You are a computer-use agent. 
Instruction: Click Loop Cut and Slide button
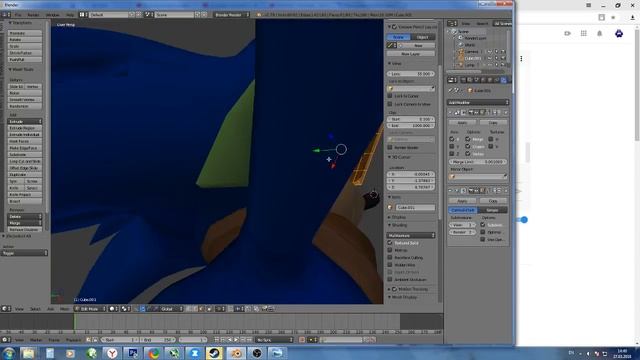pyautogui.click(x=24, y=161)
